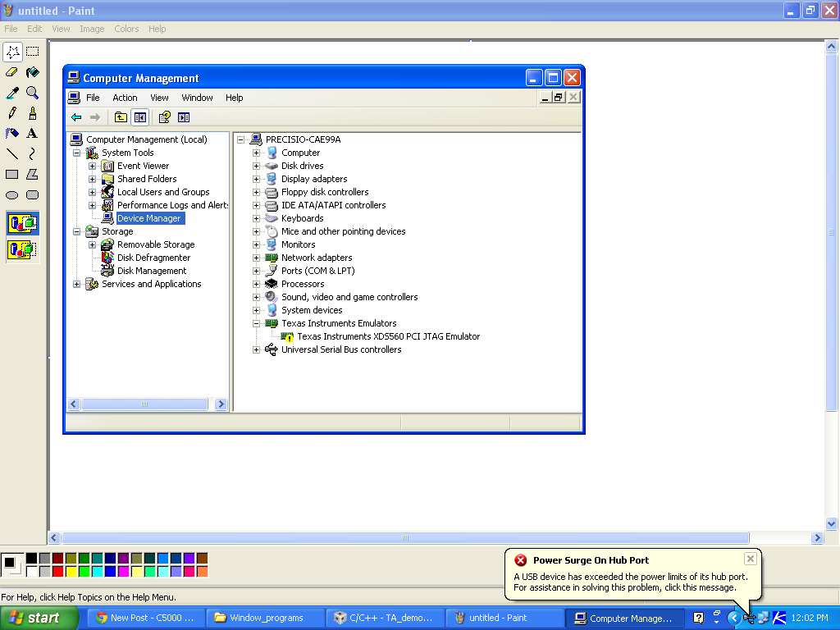Expand the Disk drives device category

[256, 166]
